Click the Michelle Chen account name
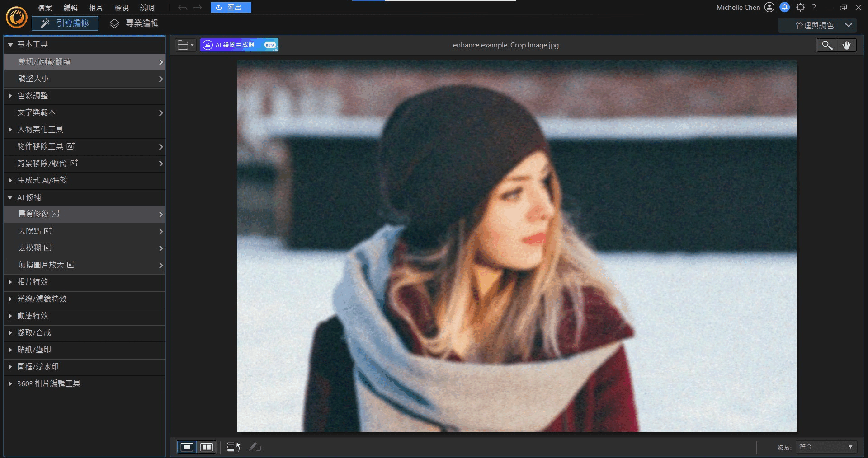The height and width of the screenshot is (458, 868). coord(738,8)
